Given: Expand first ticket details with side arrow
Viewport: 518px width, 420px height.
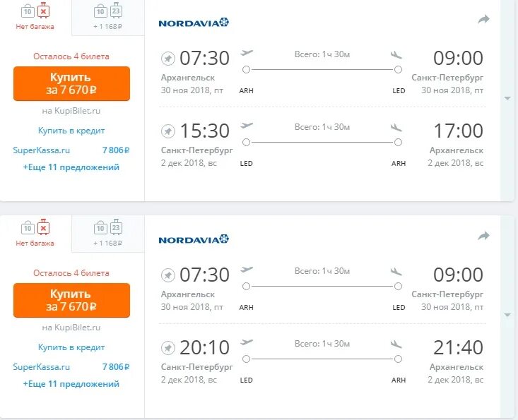Looking at the screenshot, I should pyautogui.click(x=507, y=98).
